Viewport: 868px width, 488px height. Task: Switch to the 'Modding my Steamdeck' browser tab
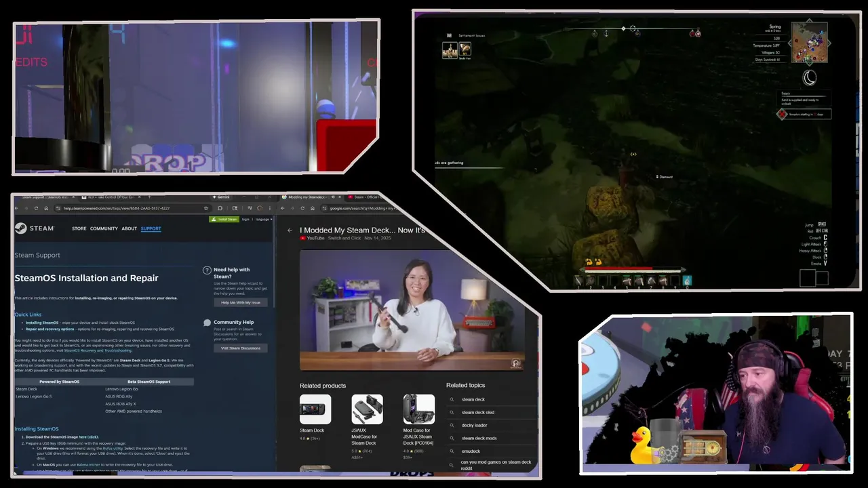(x=312, y=197)
